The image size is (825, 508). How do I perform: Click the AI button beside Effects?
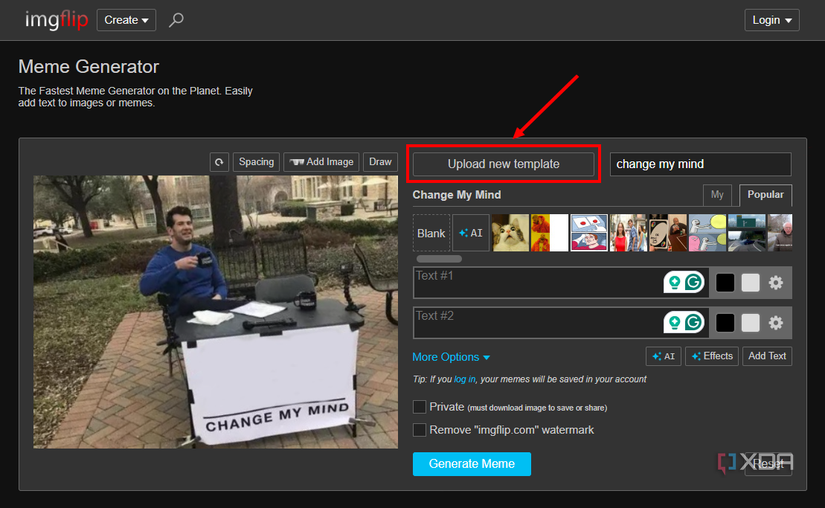tap(663, 356)
